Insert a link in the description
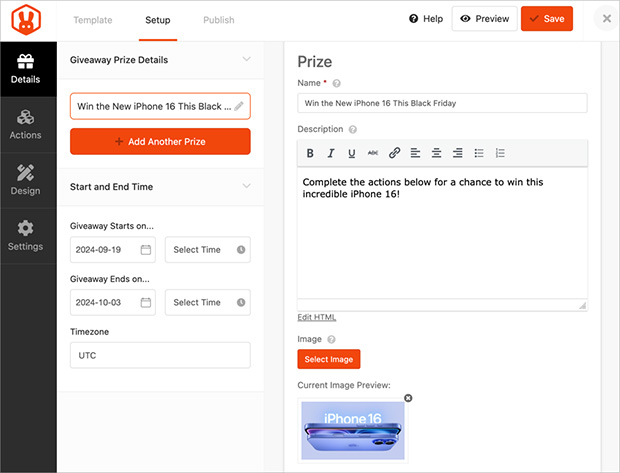 [394, 153]
